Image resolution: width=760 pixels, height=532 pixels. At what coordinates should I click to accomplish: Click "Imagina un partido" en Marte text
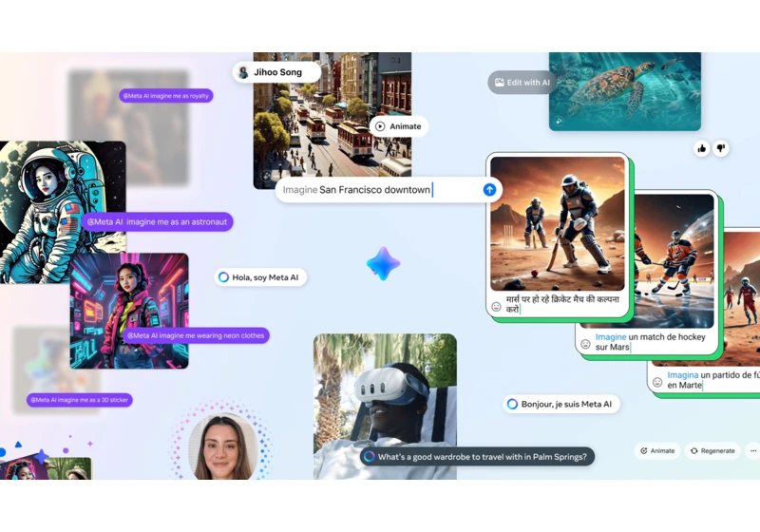coord(712,380)
